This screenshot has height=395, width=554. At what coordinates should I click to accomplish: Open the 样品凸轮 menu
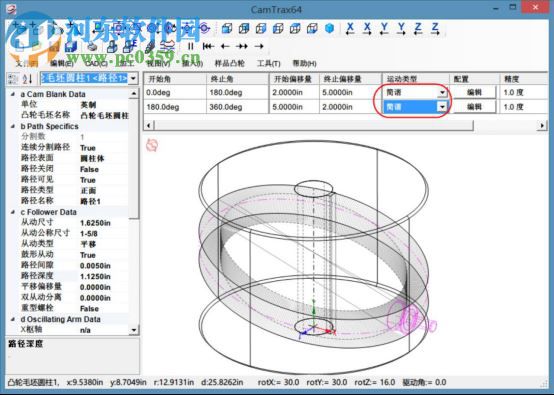pyautogui.click(x=230, y=64)
